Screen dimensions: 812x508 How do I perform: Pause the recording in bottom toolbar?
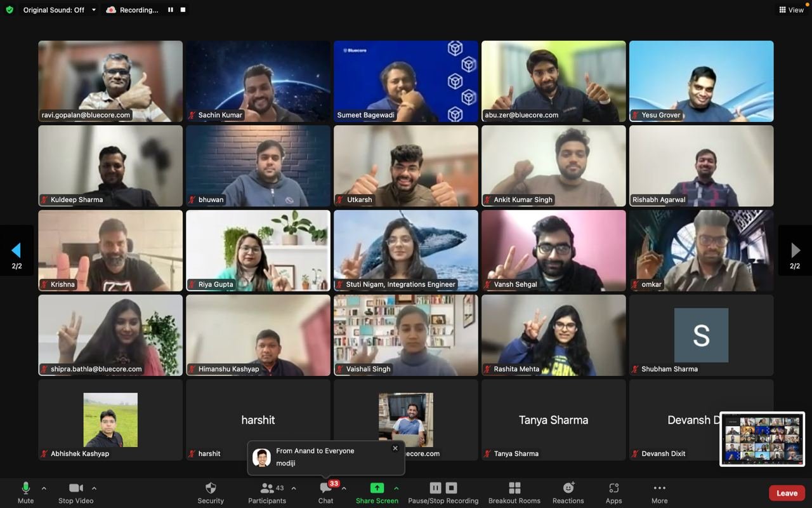coord(435,488)
